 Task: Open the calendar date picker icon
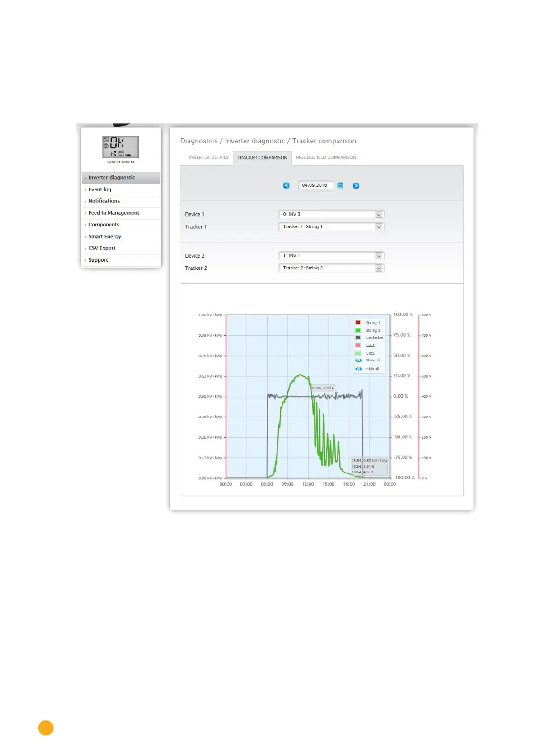tap(340, 185)
